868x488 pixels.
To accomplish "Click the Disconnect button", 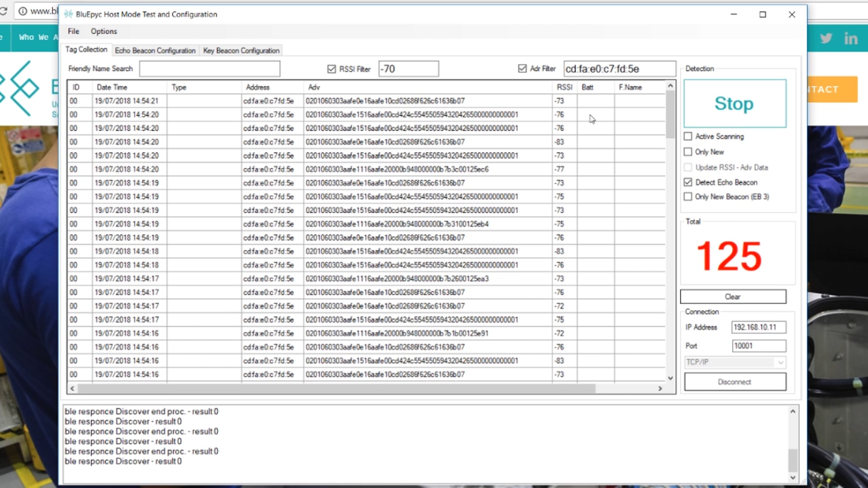I will [x=735, y=382].
